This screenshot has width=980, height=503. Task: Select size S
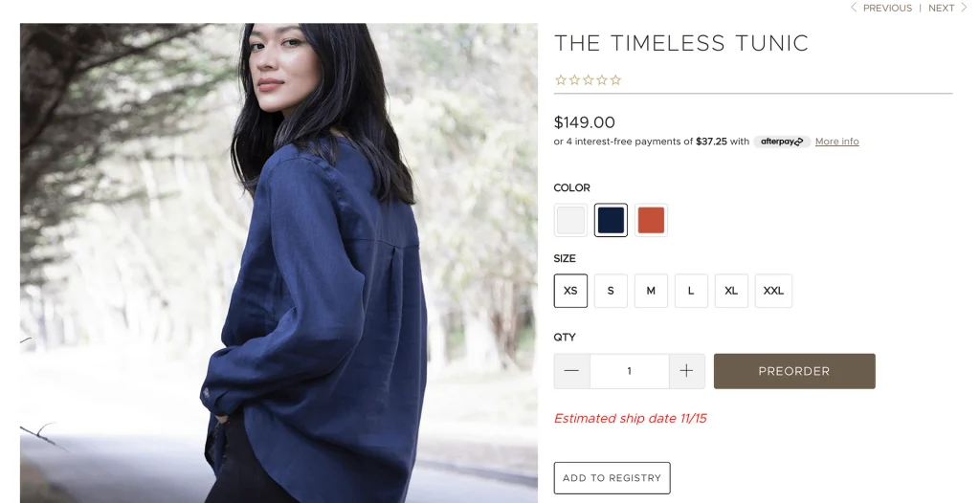[x=611, y=291]
